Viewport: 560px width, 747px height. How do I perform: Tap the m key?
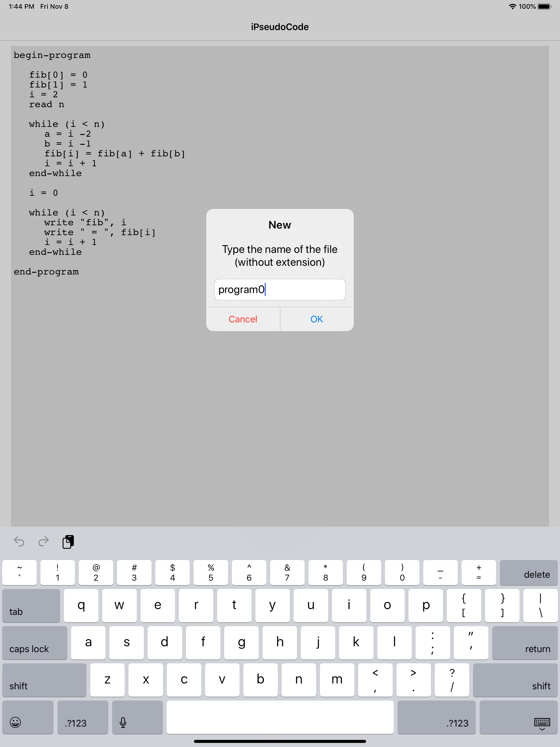coord(337,680)
